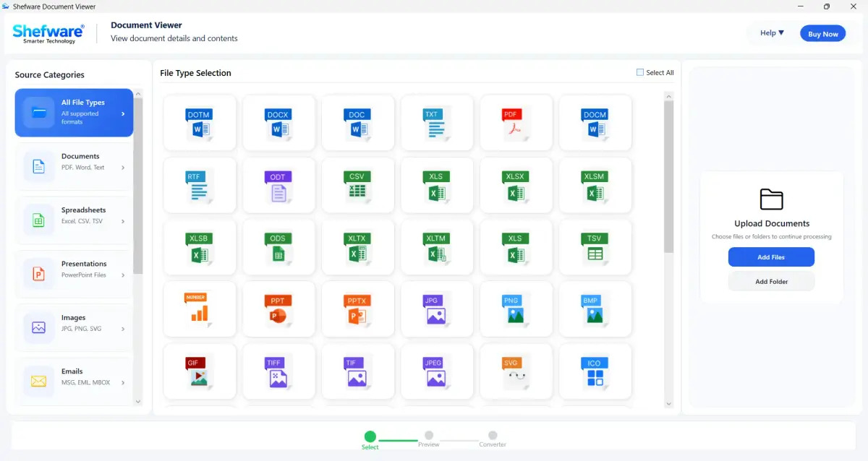The height and width of the screenshot is (461, 868).
Task: Switch to Emails source category
Action: point(74,382)
